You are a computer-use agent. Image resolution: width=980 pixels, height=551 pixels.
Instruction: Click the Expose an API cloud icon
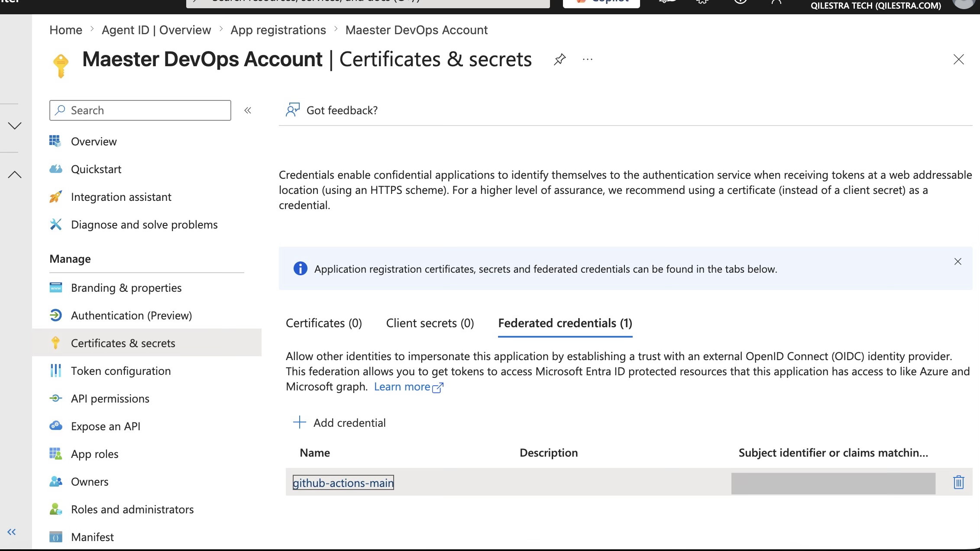pyautogui.click(x=55, y=426)
